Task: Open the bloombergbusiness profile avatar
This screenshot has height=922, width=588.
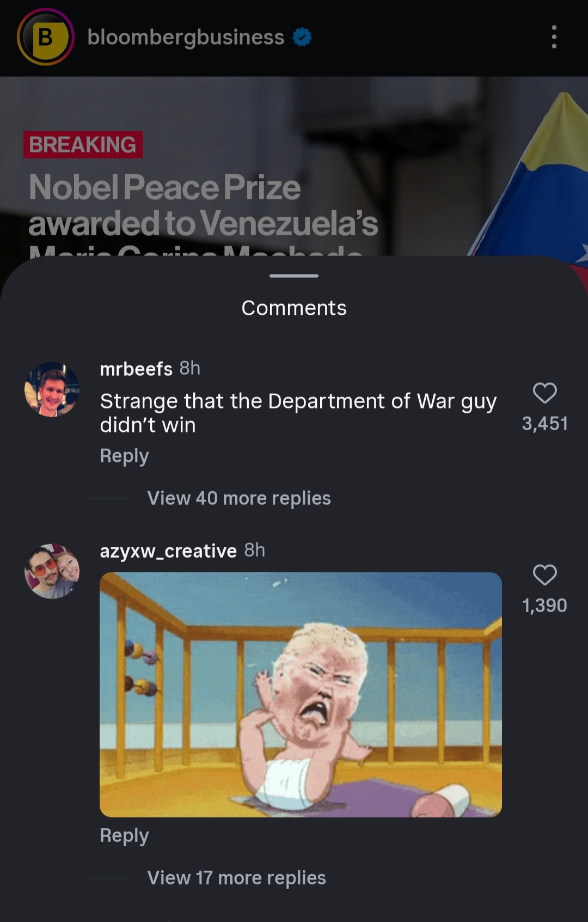Action: click(46, 37)
